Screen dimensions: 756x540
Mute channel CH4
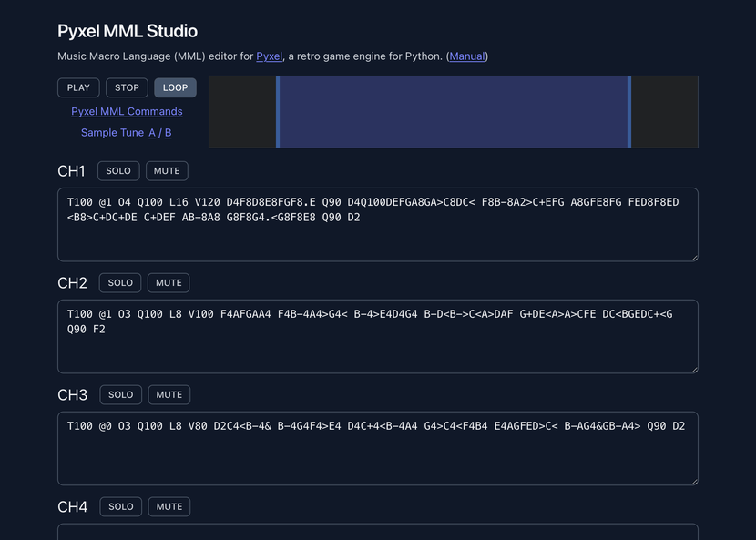point(169,506)
